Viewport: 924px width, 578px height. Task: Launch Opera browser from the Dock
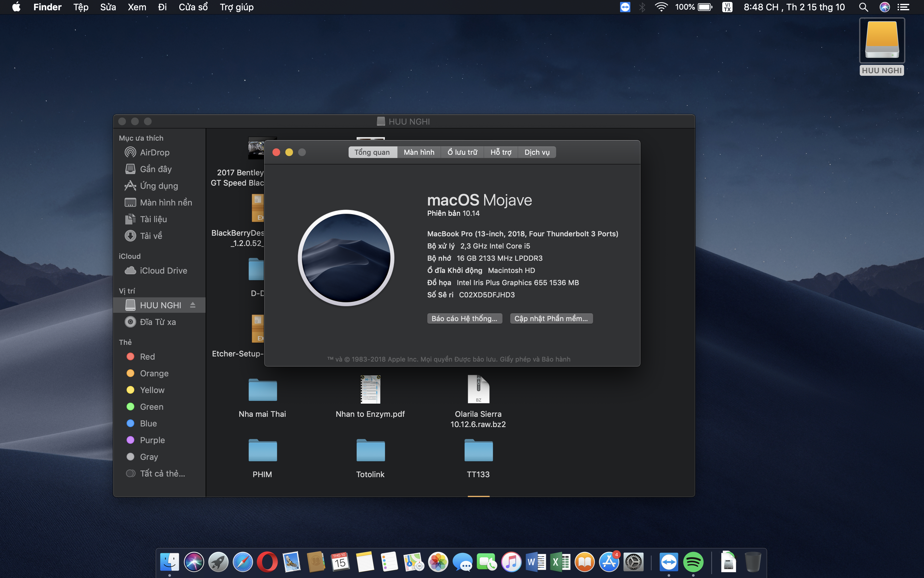pos(267,562)
